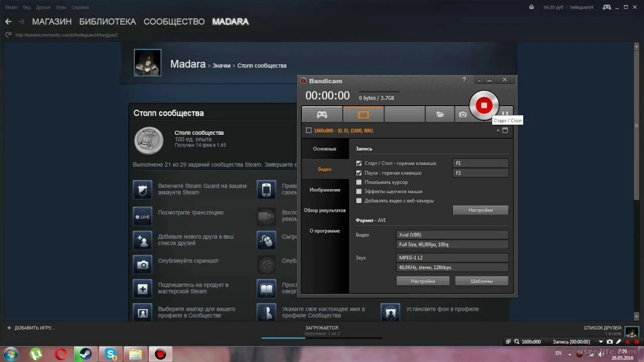Click the LIVE broadcast task icon
Screen dimensions: 644x362
pos(142,217)
